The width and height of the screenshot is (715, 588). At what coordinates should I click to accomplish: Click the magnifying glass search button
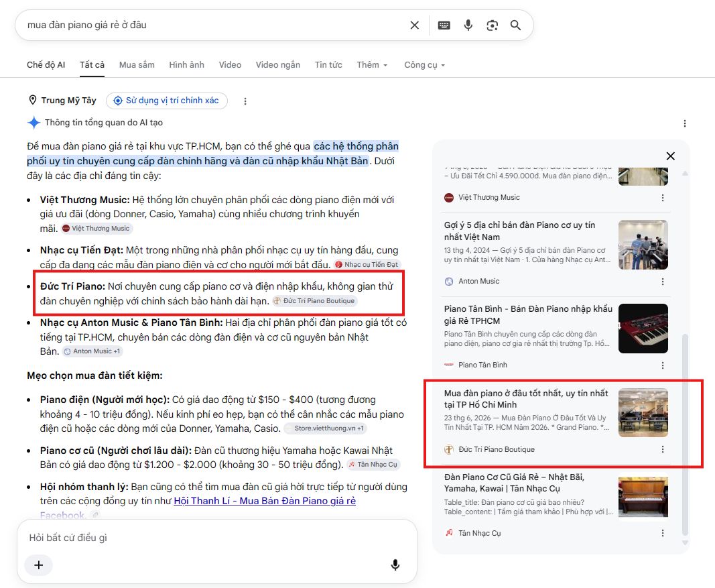click(x=515, y=25)
